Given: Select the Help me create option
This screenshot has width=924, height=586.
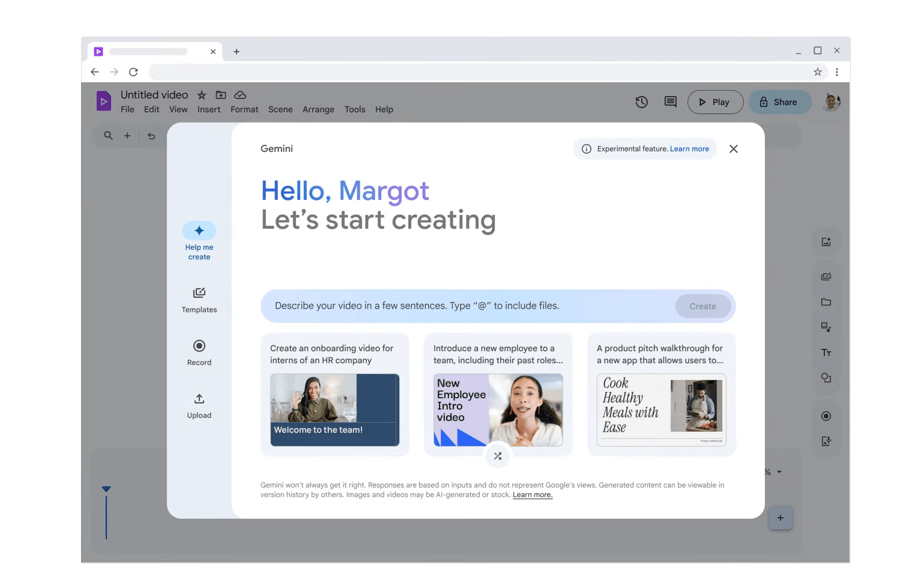Looking at the screenshot, I should coord(199,241).
